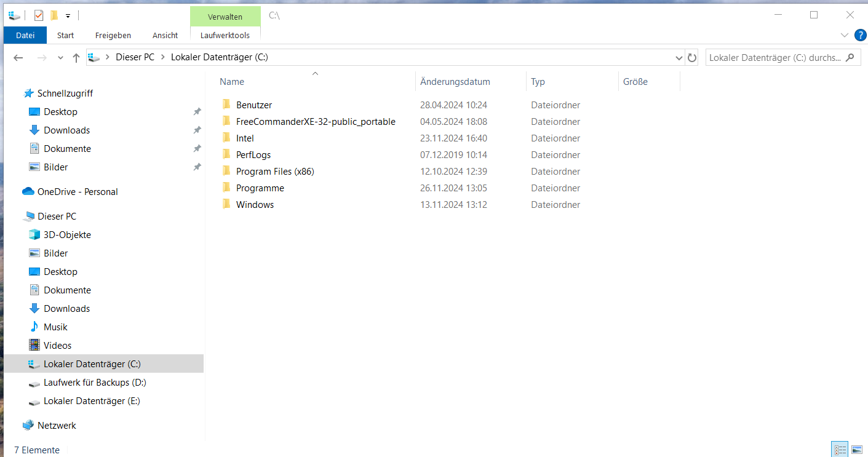
Task: Open Downloads under Dieser PC
Action: click(x=66, y=309)
